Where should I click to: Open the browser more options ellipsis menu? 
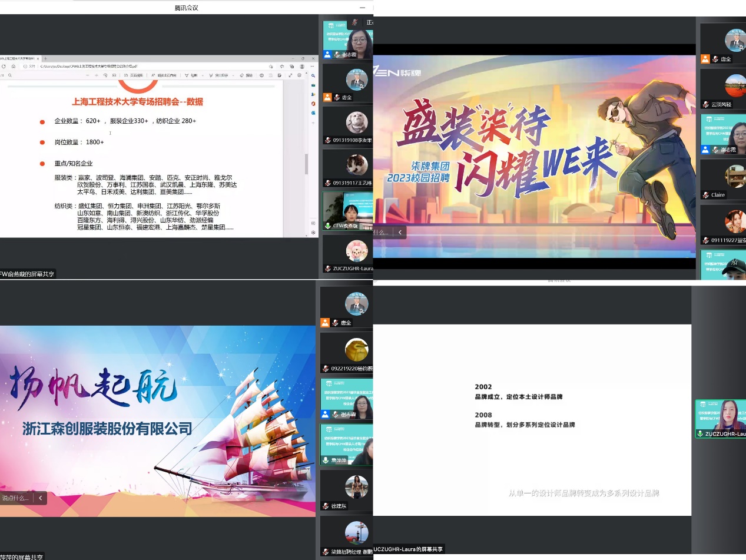[x=312, y=67]
